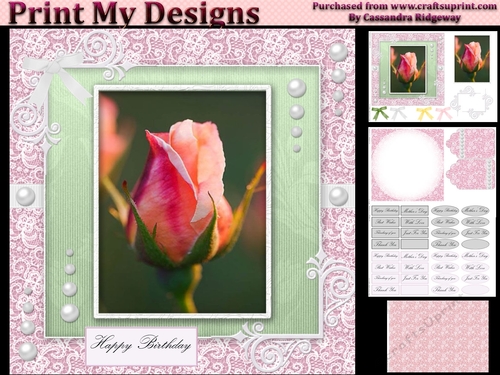Image resolution: width=500 pixels, height=375 pixels.
Task: Select grey rectangular 'Just For You' label
Action: click(414, 233)
